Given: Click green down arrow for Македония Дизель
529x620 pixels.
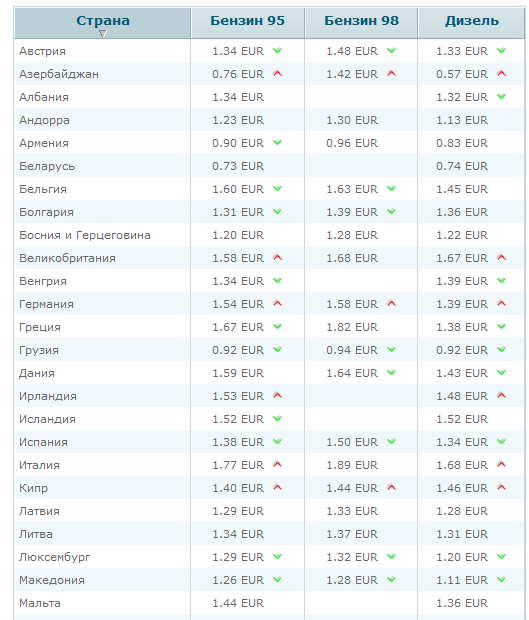Looking at the screenshot, I should point(501,579).
